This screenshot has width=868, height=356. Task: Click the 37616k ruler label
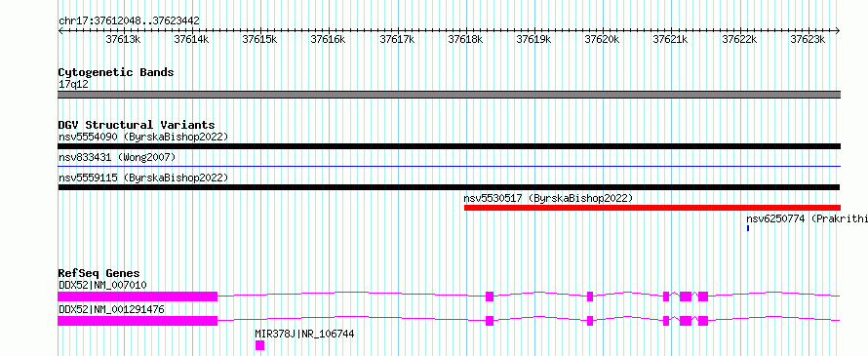click(x=329, y=39)
